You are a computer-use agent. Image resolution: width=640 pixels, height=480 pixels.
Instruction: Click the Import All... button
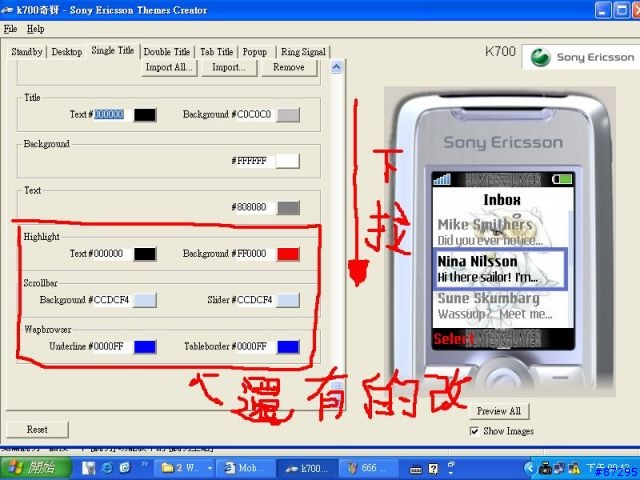tap(169, 67)
